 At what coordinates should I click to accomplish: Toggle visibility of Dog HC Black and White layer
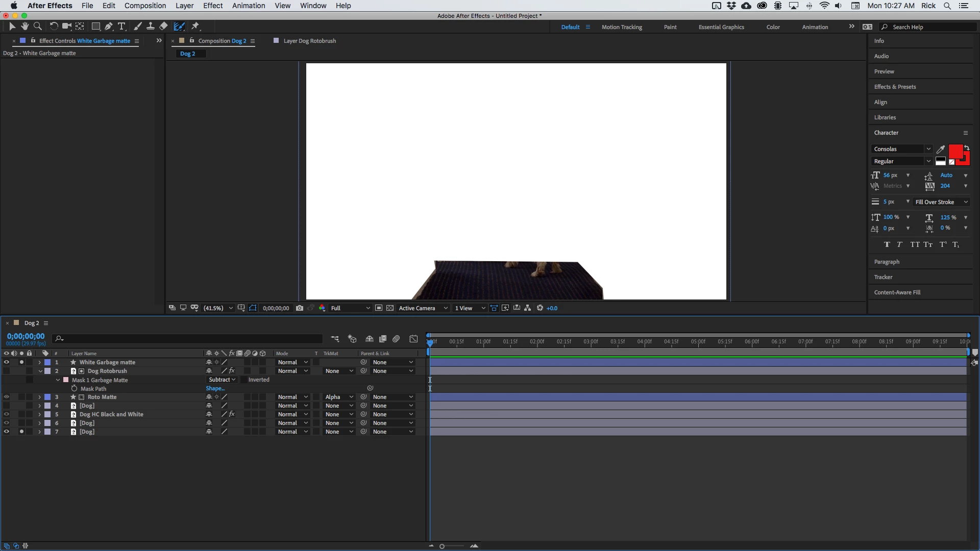point(6,414)
